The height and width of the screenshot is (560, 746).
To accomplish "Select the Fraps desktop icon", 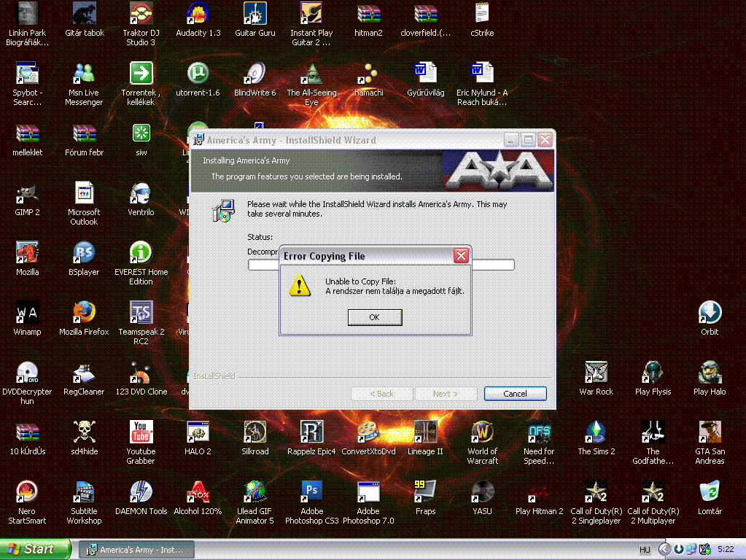I will point(425,492).
